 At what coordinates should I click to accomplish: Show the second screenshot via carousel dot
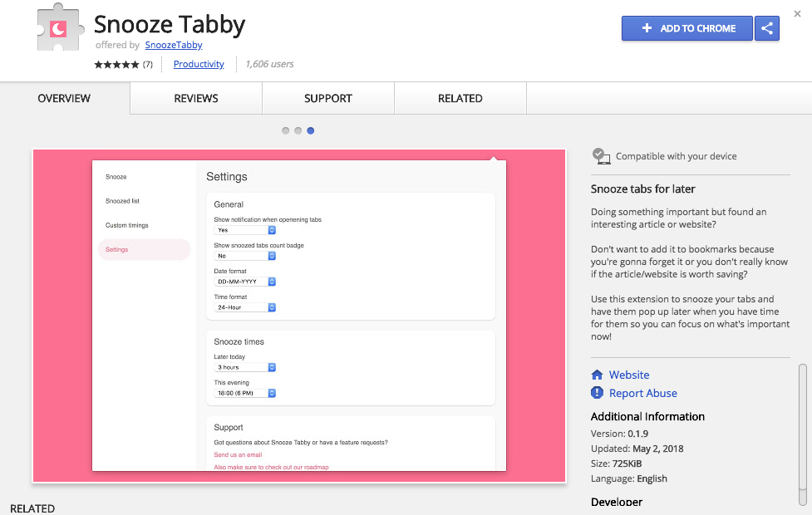[x=298, y=130]
